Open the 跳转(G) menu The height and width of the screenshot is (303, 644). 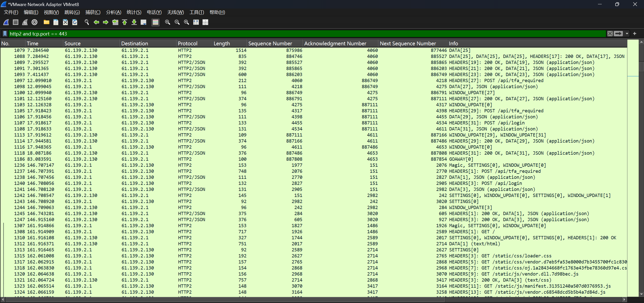point(72,12)
